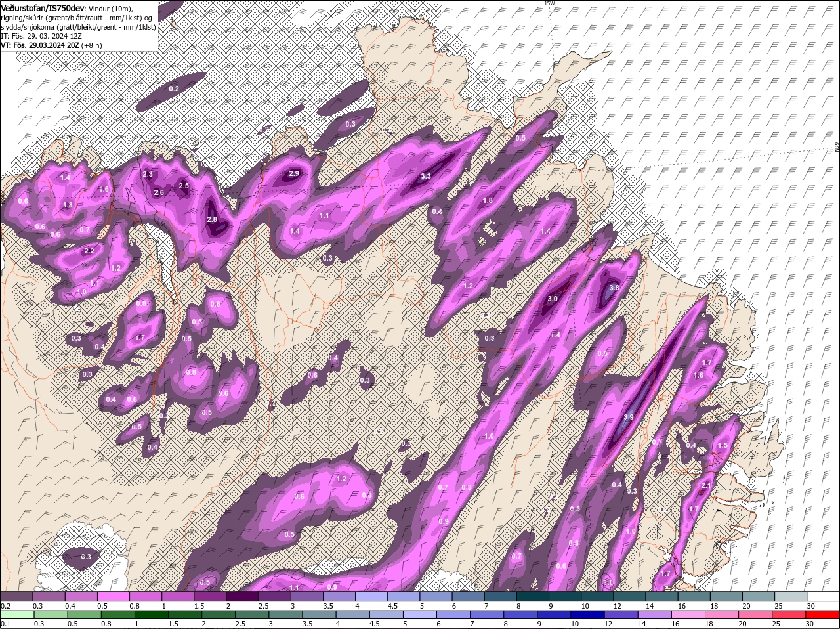Click the 15W longitude label
Image resolution: width=840 pixels, height=629 pixels.
(x=549, y=3)
